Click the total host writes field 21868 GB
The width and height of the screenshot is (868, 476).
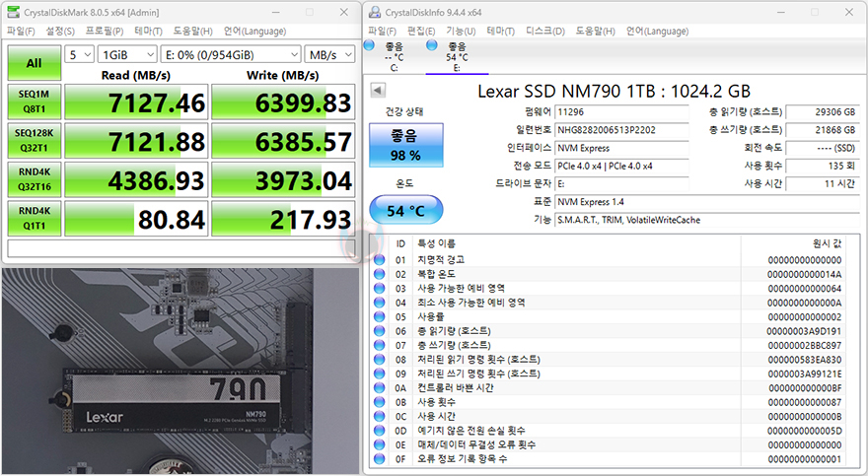tap(822, 130)
